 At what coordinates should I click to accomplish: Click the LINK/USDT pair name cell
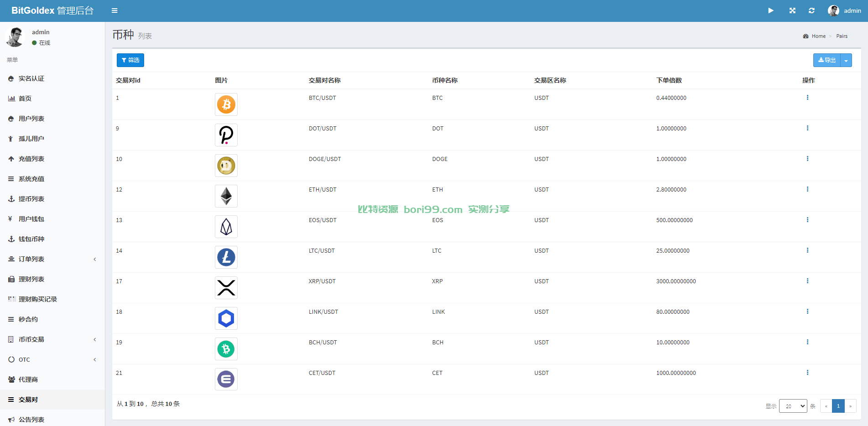[323, 312]
